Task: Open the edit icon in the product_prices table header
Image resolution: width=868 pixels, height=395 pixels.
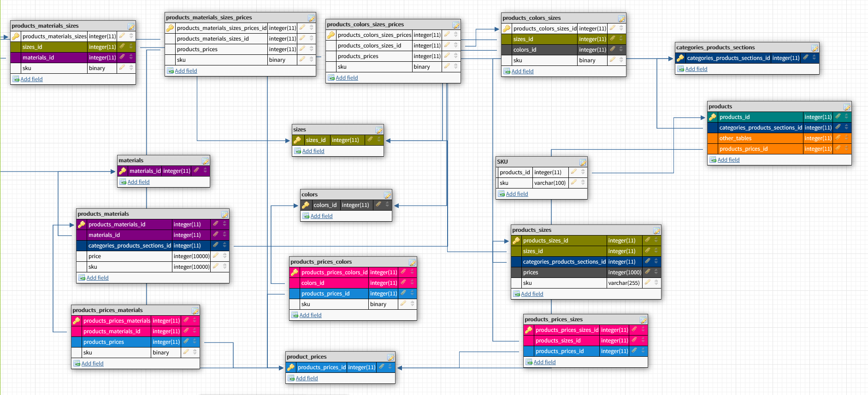Action: (391, 357)
